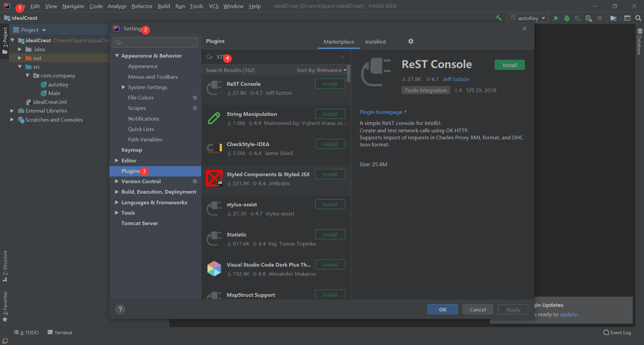Open Search Everywhere magnifier icon
The height and width of the screenshot is (345, 644).
click(x=638, y=18)
